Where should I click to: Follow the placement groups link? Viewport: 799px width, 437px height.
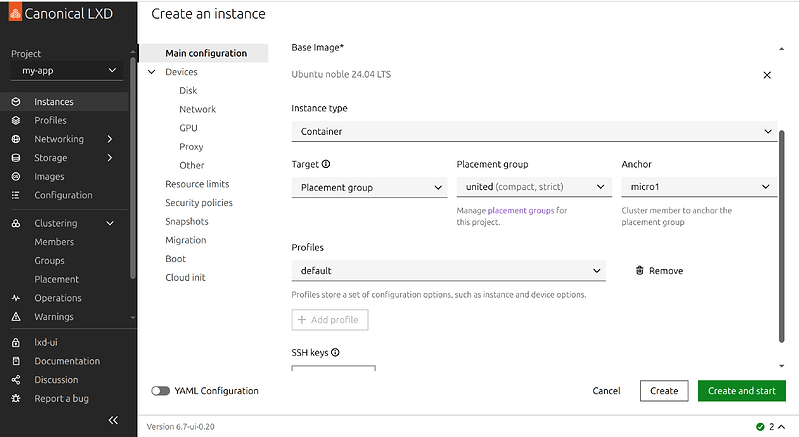click(520, 211)
